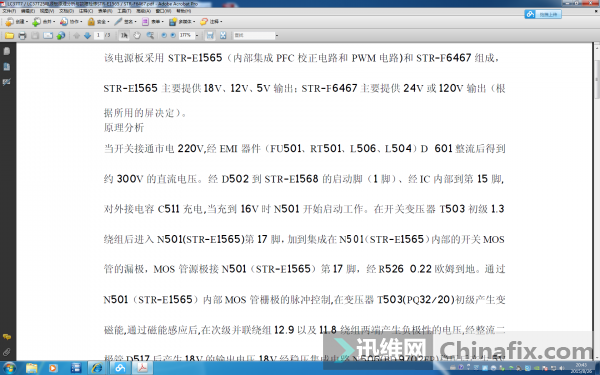Click the 原理分析 heading text
This screenshot has width=600, height=375.
tap(124, 127)
